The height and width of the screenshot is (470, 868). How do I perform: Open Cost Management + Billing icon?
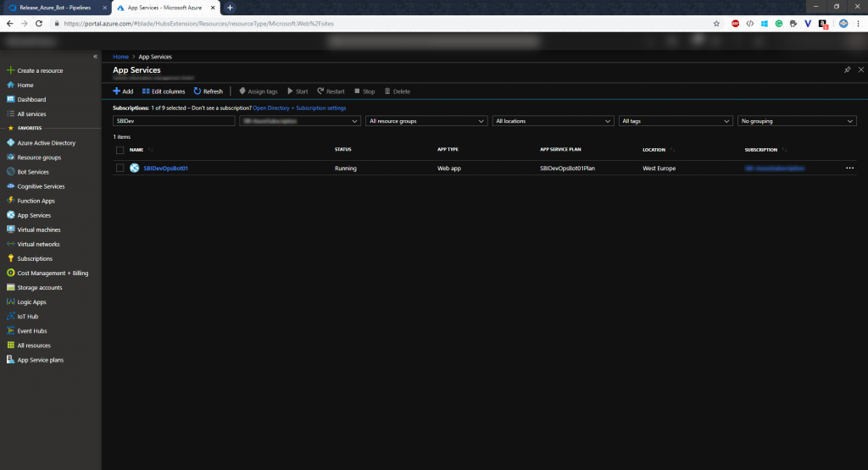[10, 273]
